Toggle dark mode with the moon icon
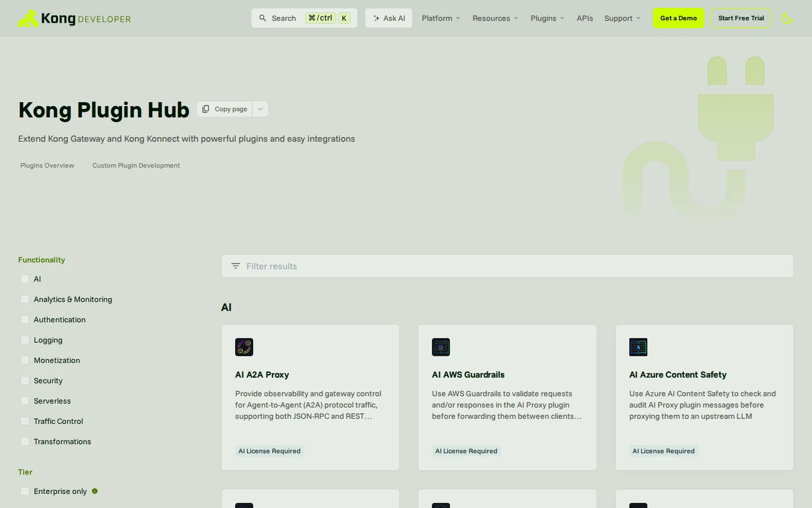Screen dimensions: 812x508 787,18
